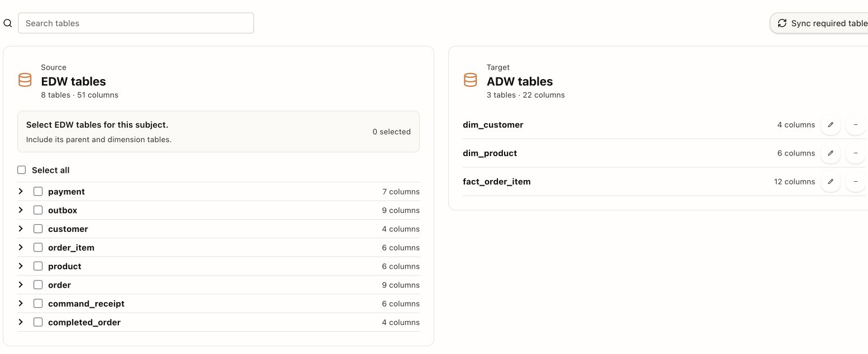Edit the dim_product table with pencil icon
This screenshot has height=354, width=868.
[831, 153]
